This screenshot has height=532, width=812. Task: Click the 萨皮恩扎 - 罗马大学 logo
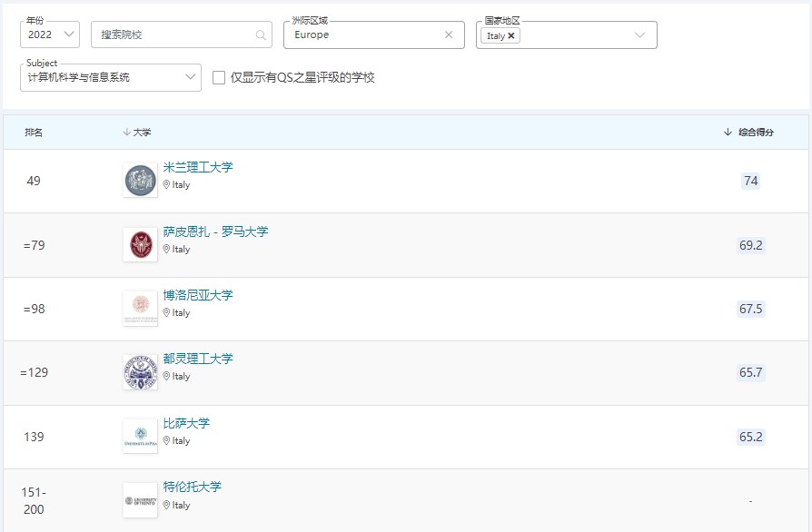(140, 245)
